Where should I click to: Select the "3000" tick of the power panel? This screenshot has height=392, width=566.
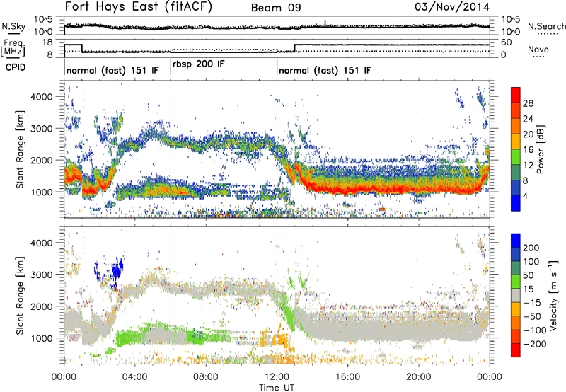click(x=41, y=129)
